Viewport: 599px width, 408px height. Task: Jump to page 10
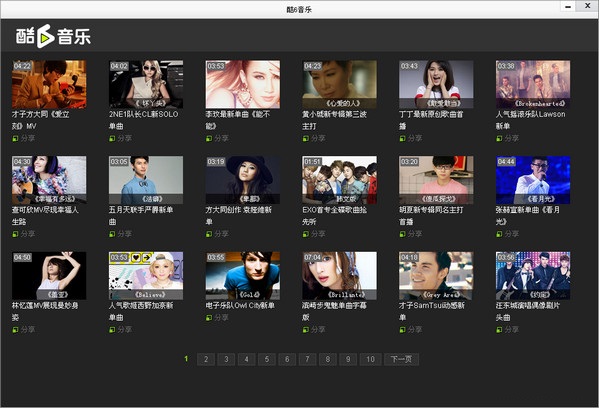click(370, 359)
